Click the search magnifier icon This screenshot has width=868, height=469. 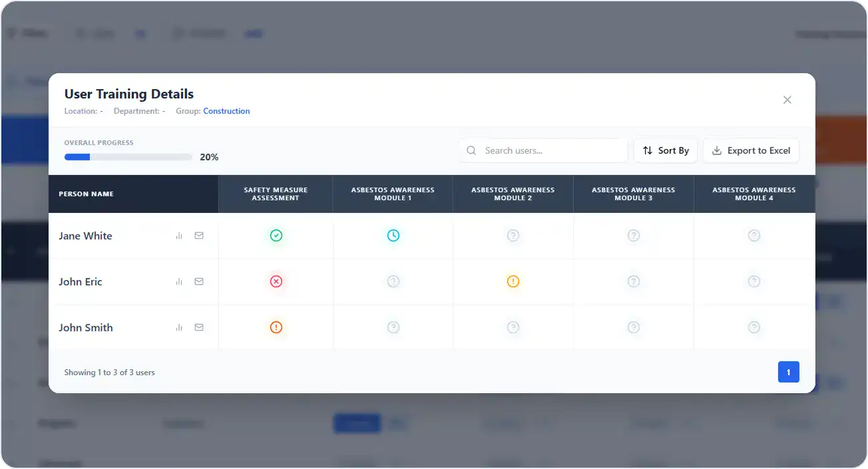pos(471,150)
